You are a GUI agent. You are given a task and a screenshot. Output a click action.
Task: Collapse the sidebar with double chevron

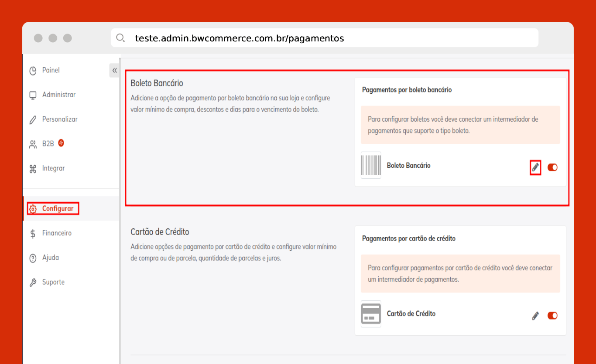(114, 71)
